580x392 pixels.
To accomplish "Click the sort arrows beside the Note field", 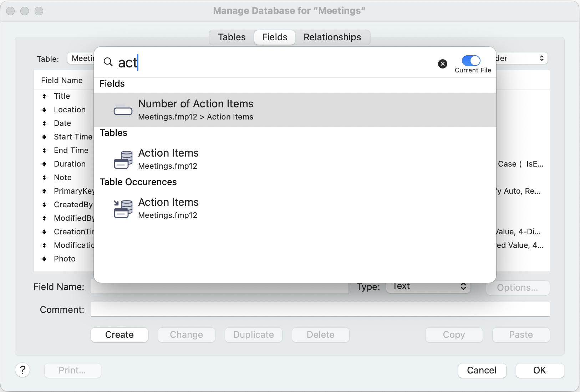I will point(44,177).
